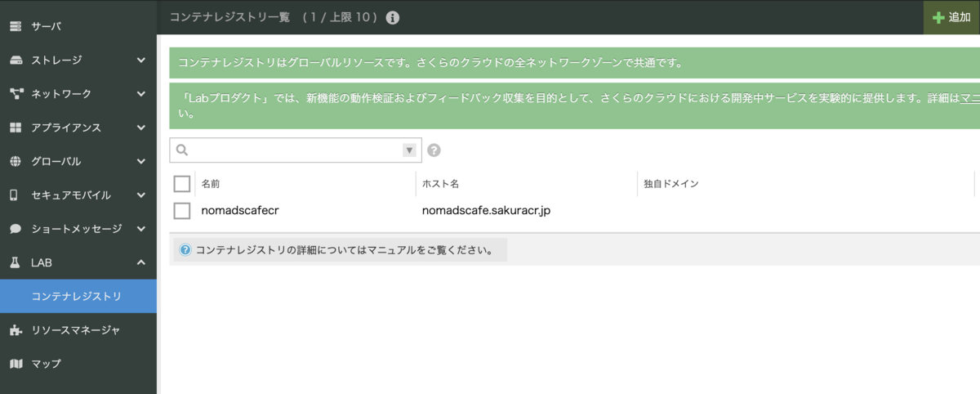
Task: Open the サーバ menu item
Action: point(78,26)
